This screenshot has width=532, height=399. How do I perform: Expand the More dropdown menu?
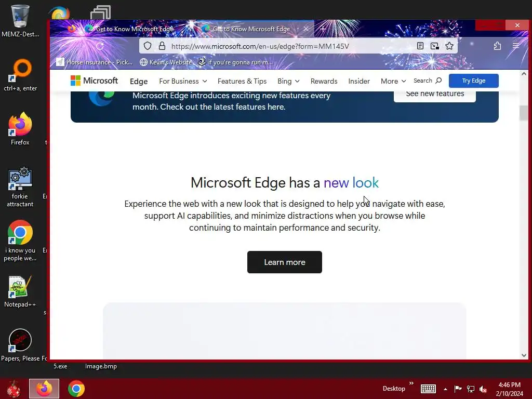click(393, 81)
